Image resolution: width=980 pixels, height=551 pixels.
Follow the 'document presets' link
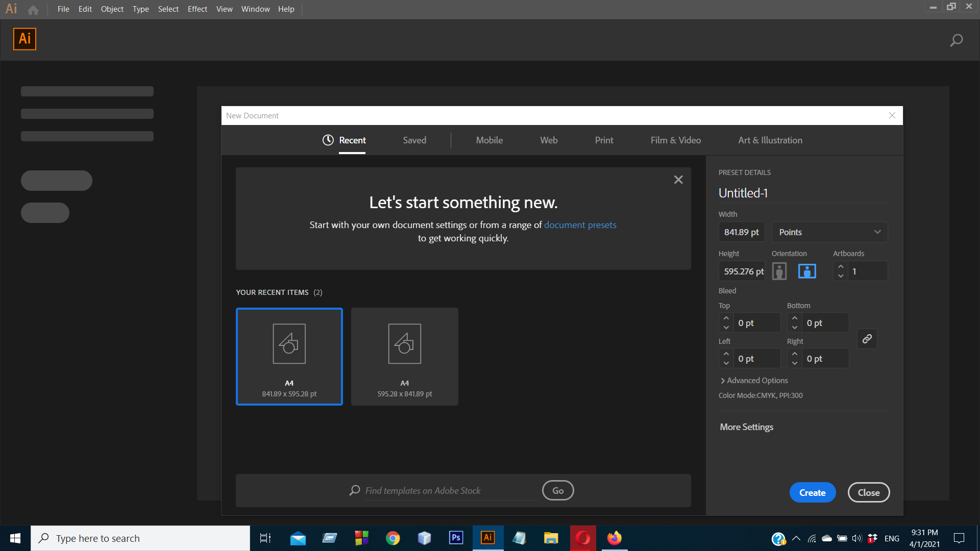[x=580, y=225]
